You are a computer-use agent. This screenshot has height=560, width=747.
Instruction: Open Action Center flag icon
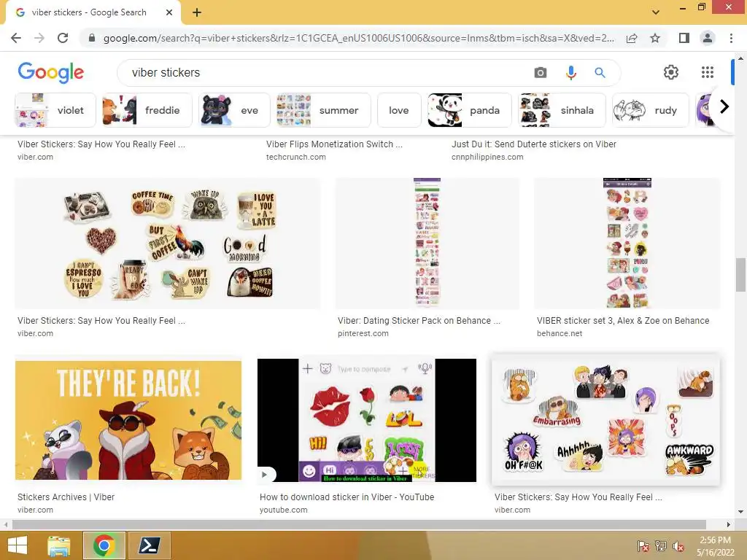[643, 546]
